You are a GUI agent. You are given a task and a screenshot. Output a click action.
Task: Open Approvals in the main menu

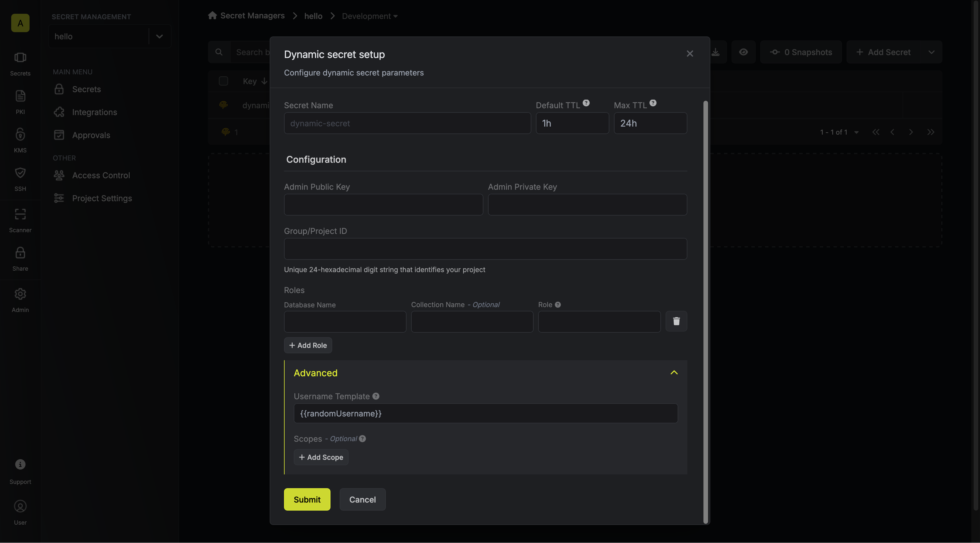pyautogui.click(x=91, y=135)
